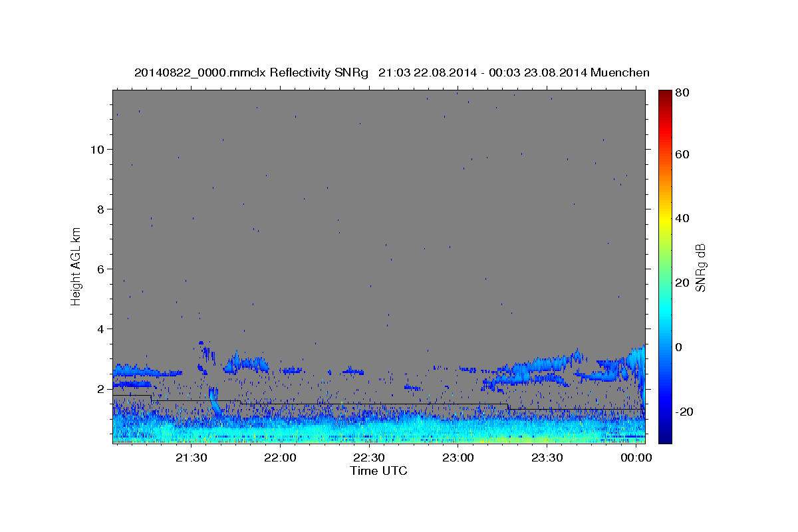Click the colorbar value 40
Screen dimensions: 798x532
click(x=682, y=218)
